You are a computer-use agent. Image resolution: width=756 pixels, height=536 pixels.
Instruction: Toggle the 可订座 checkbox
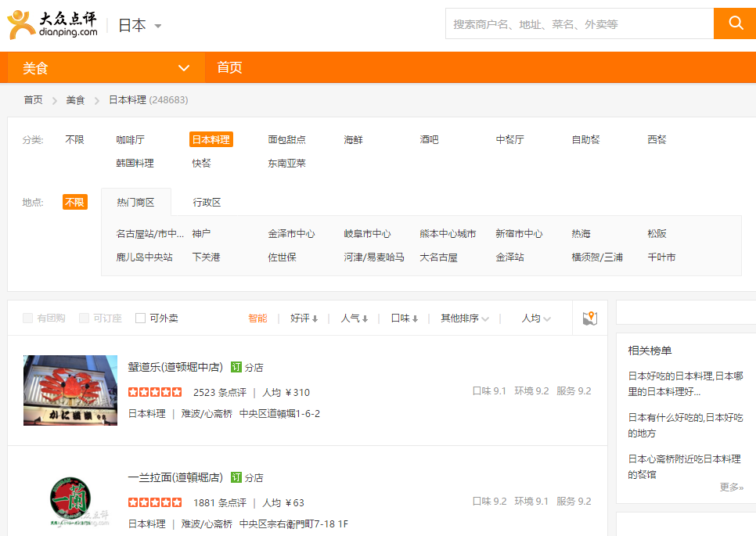[x=85, y=318]
